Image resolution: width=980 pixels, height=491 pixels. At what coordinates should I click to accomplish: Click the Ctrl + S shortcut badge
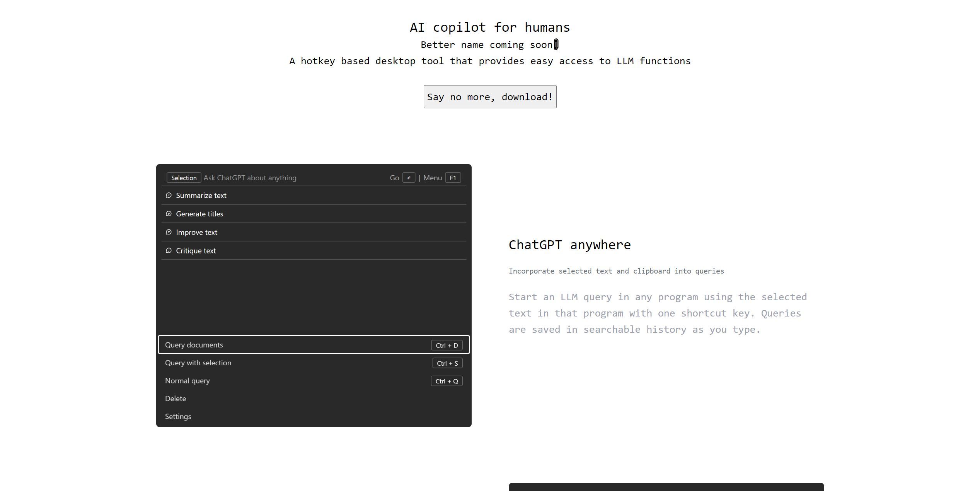[x=447, y=363]
